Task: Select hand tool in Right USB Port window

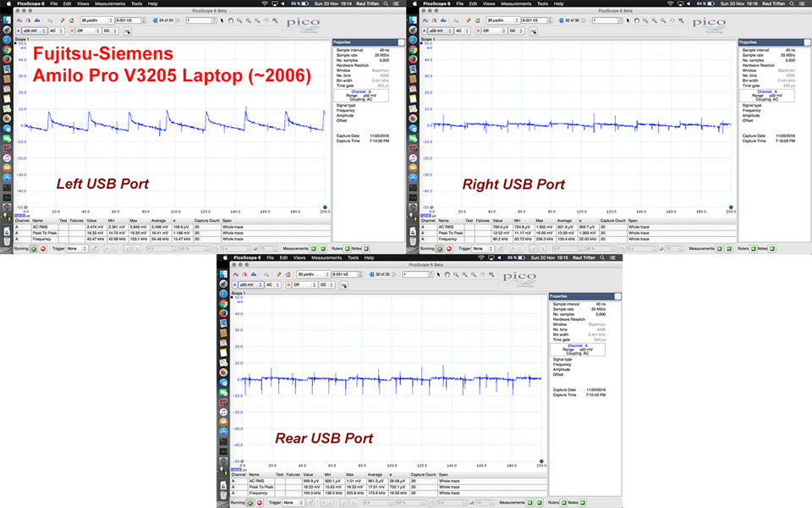Action: pos(637,20)
